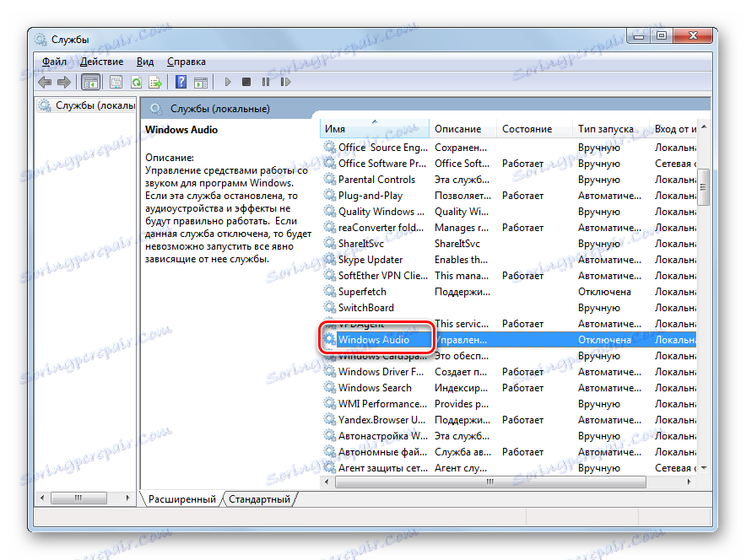
Task: Open the Properties toolbar icon
Action: pos(116,83)
